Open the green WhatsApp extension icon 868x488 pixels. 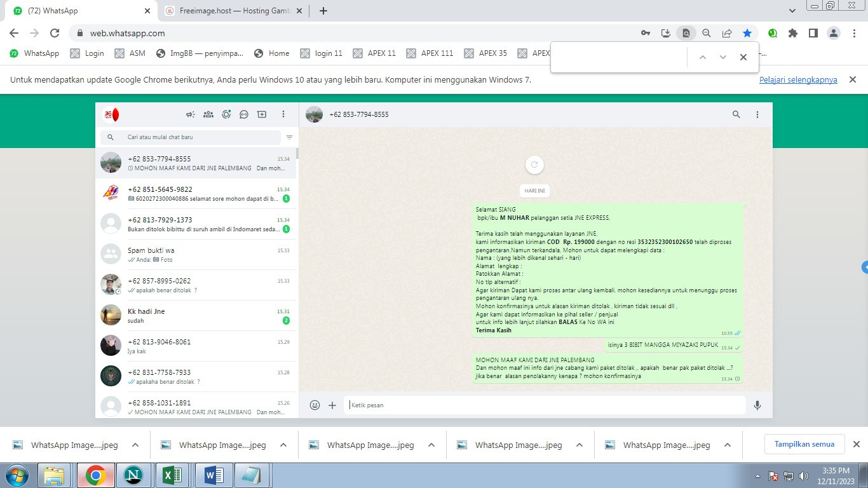coord(773,33)
